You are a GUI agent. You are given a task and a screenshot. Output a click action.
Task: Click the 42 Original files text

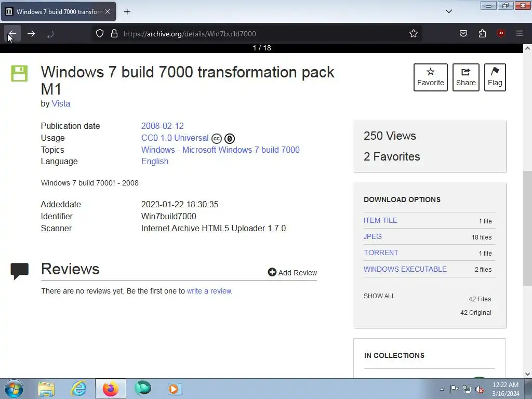(476, 312)
